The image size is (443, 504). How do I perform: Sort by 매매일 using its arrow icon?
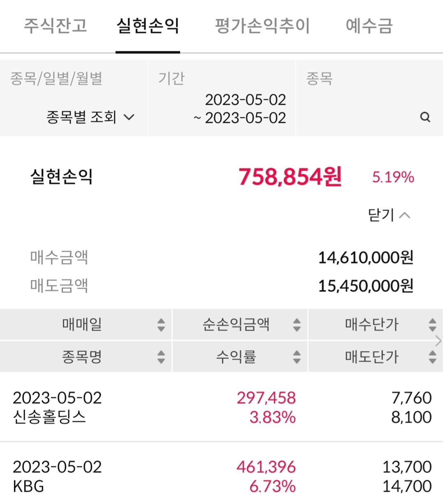(x=161, y=325)
